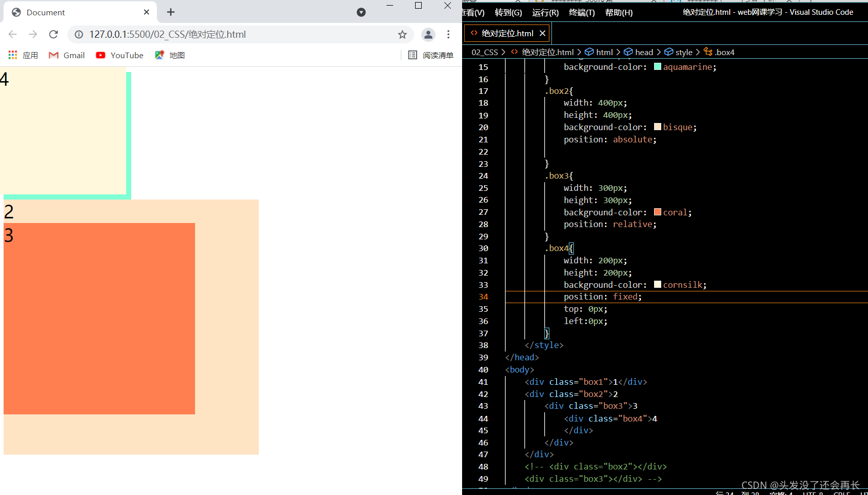The image size is (868, 495).
Task: Close the Document browser tab
Action: (x=147, y=12)
